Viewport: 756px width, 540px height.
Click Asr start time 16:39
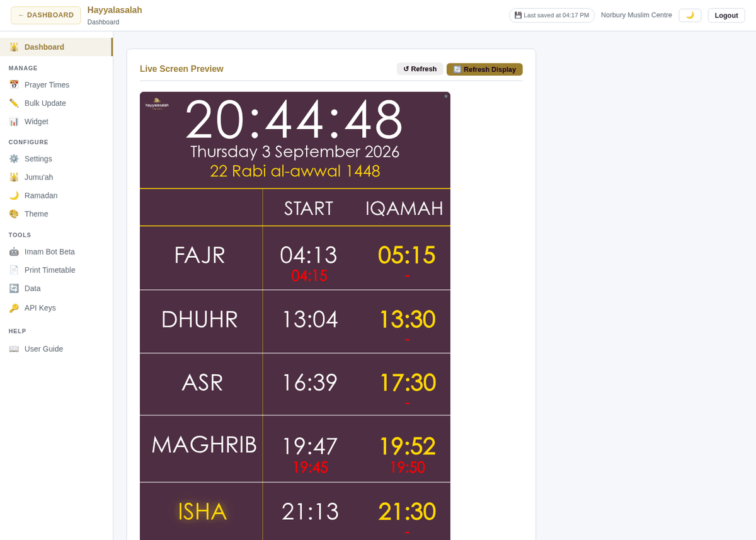tap(309, 382)
